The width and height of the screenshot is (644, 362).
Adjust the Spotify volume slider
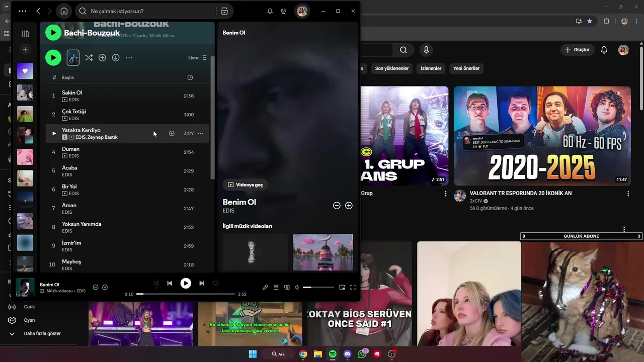click(318, 287)
